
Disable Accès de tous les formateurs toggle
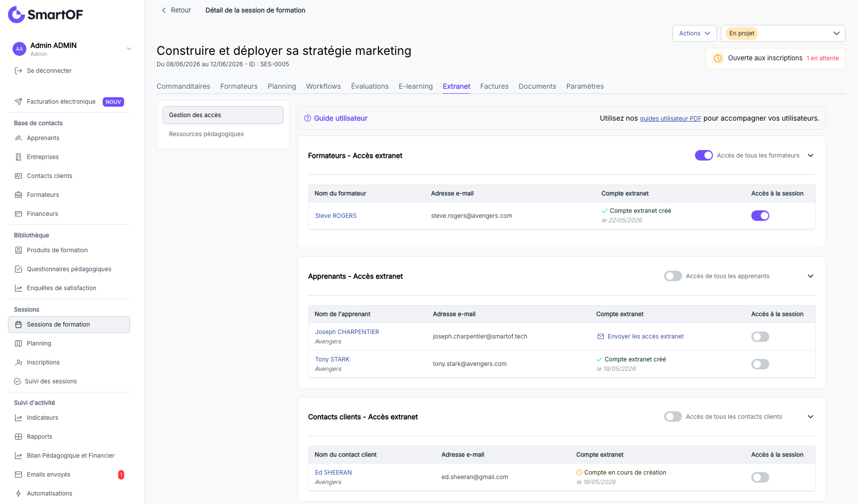[704, 156]
